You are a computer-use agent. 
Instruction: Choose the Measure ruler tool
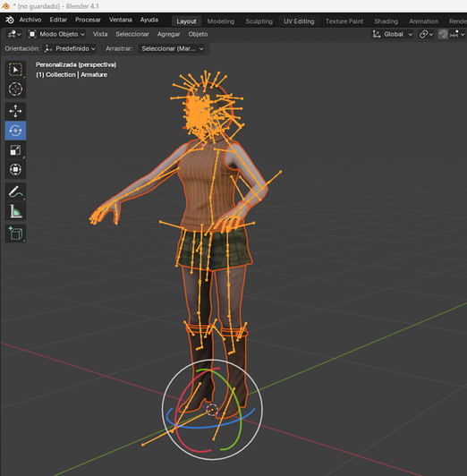[x=15, y=211]
